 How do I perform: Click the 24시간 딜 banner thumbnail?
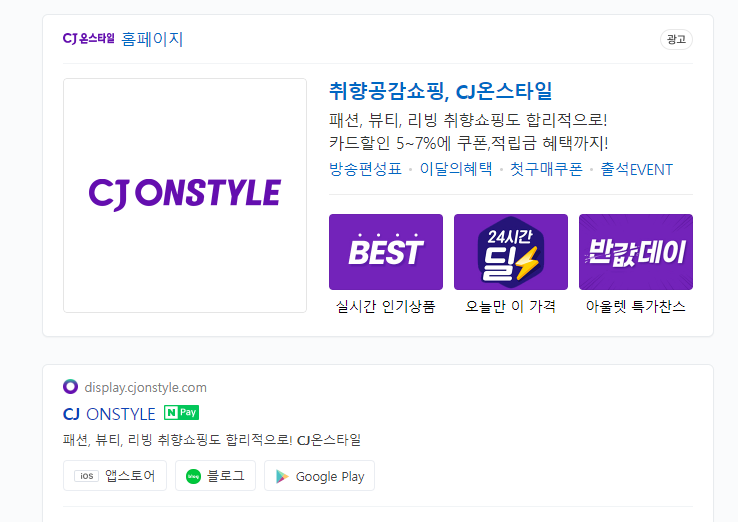(x=511, y=252)
